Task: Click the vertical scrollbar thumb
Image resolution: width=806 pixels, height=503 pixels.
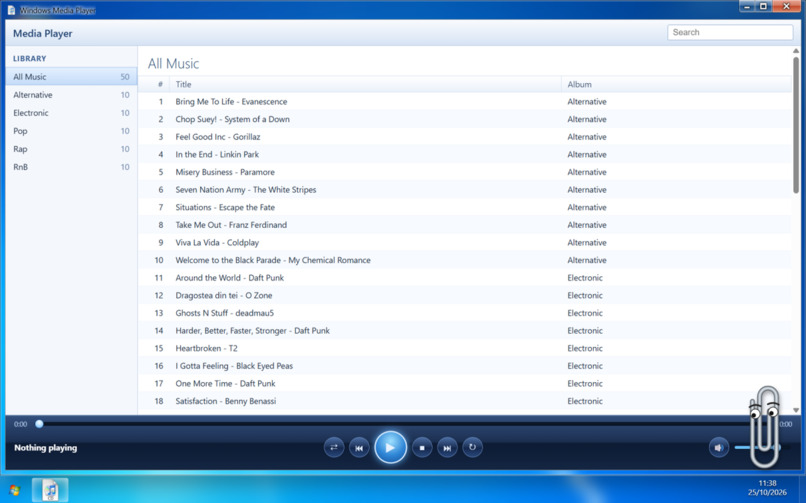Action: pyautogui.click(x=796, y=125)
